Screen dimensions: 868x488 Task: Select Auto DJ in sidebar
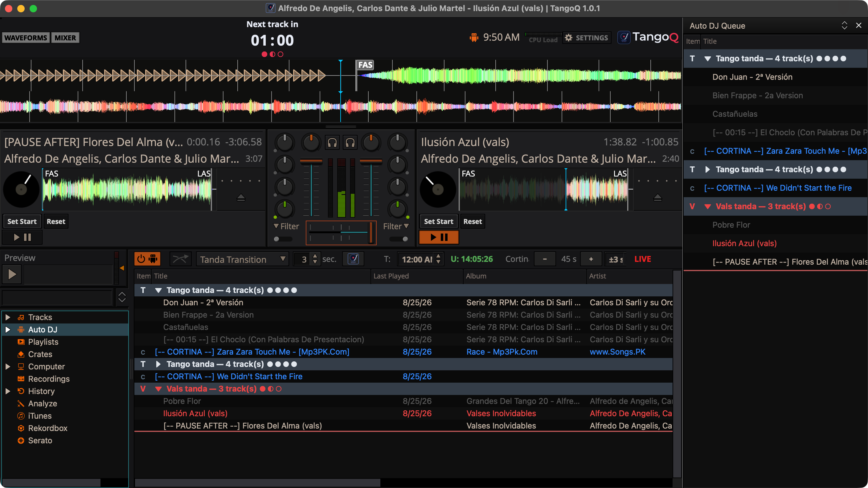43,329
